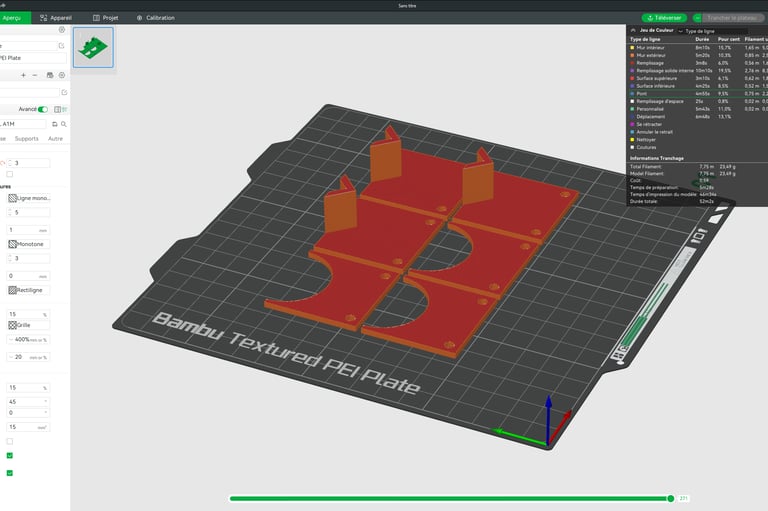This screenshot has height=511, width=768.
Task: Select the plate 1 thumbnail
Action: [x=93, y=47]
